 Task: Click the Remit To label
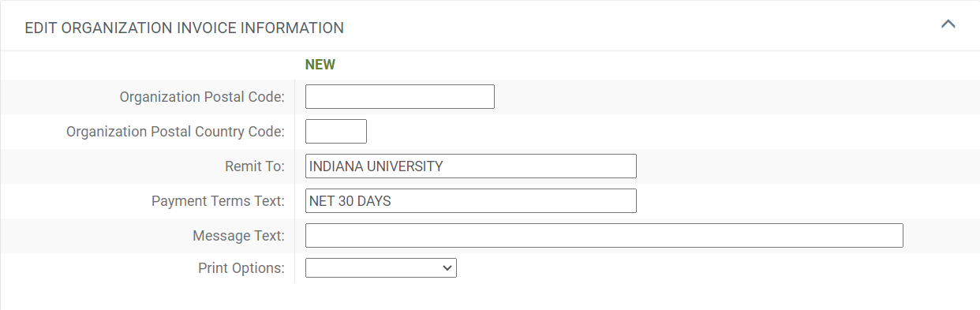pos(254,166)
